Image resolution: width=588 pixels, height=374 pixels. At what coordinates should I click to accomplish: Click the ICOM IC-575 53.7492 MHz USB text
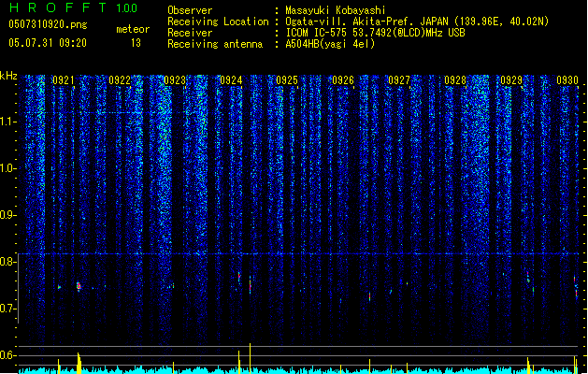pos(375,33)
